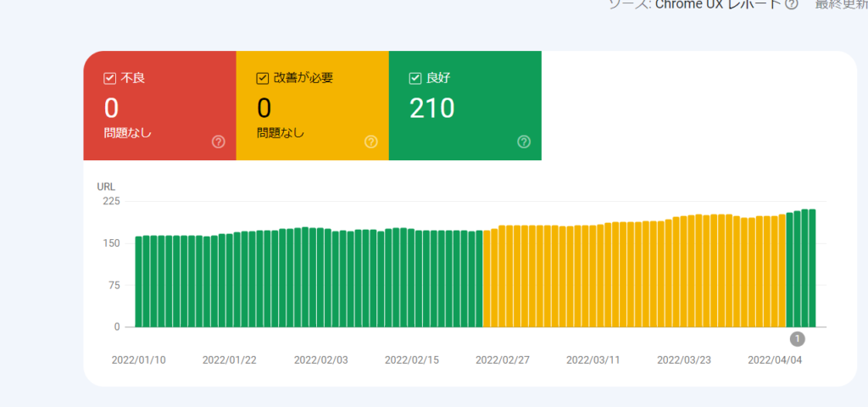Uncheck the 不良 checkbox
The image size is (868, 407).
pos(109,79)
